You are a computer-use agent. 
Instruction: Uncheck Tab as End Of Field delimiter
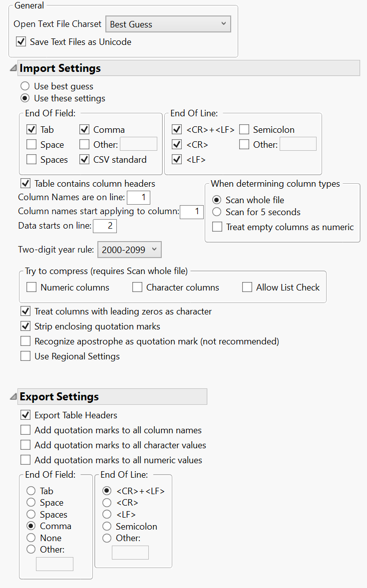pos(32,129)
